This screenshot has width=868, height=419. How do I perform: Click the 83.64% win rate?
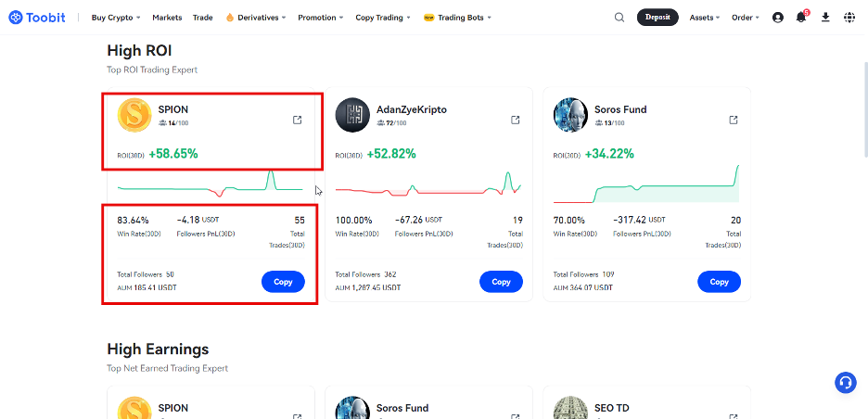click(x=133, y=220)
